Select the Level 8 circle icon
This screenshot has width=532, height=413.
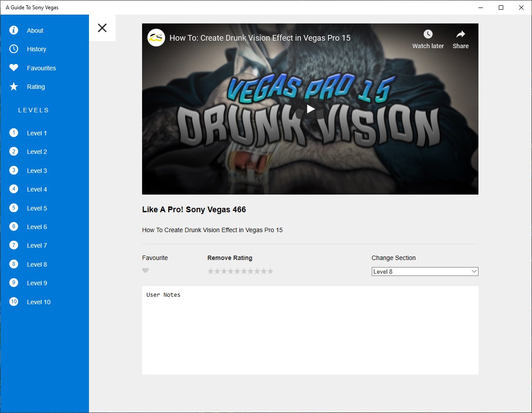pos(14,264)
